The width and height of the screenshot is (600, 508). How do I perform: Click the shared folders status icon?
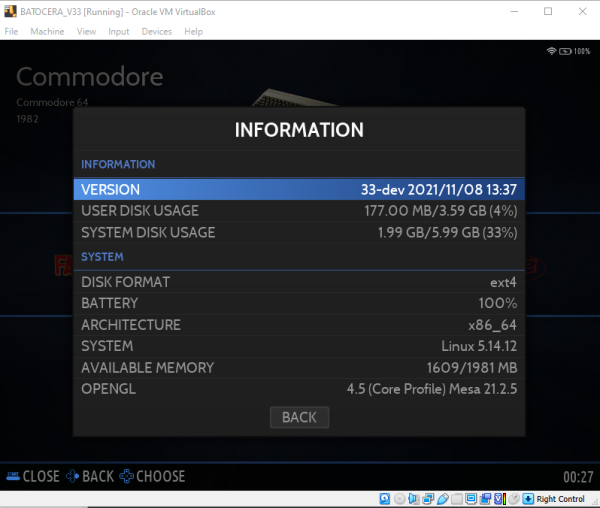pyautogui.click(x=457, y=499)
